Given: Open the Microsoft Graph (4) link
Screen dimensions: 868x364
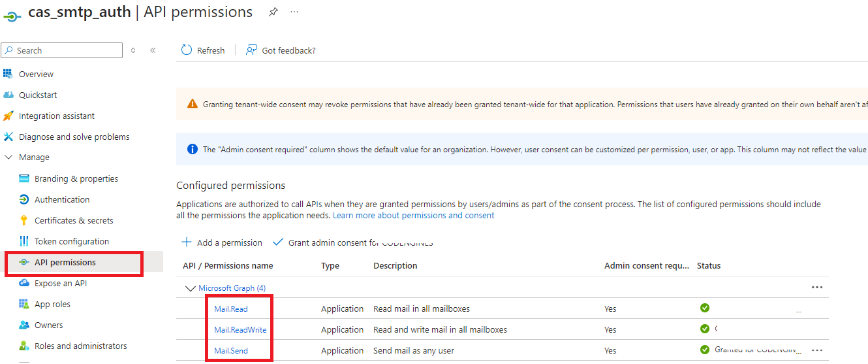Looking at the screenshot, I should pyautogui.click(x=232, y=288).
